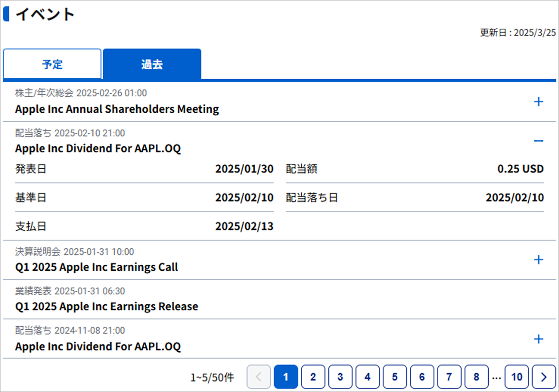Click 配当額 value 0.25 USD
Viewport: 559px width, 392px height.
pos(521,169)
